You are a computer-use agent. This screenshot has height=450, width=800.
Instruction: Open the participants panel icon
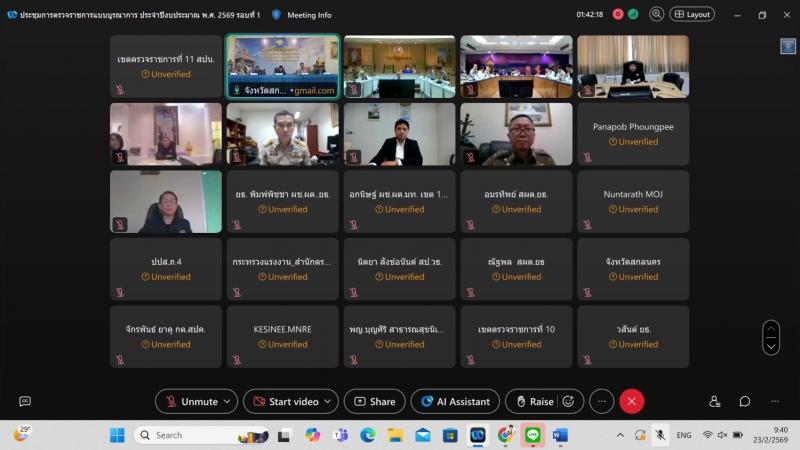pos(714,402)
